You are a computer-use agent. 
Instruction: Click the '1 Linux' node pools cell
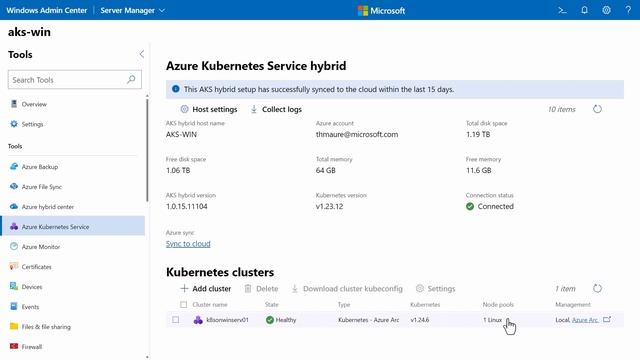point(492,320)
